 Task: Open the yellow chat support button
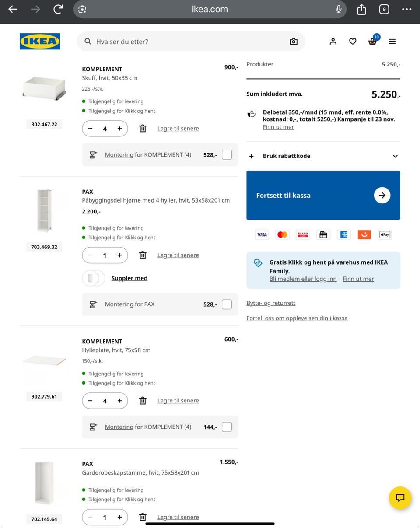(x=400, y=498)
